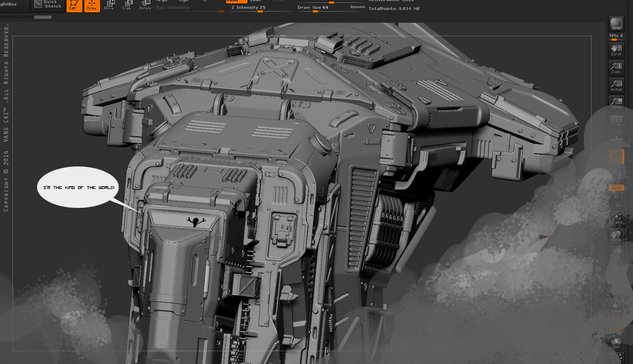The height and width of the screenshot is (364, 633).
Task: Adjust the SPix slider
Action: coord(616,37)
